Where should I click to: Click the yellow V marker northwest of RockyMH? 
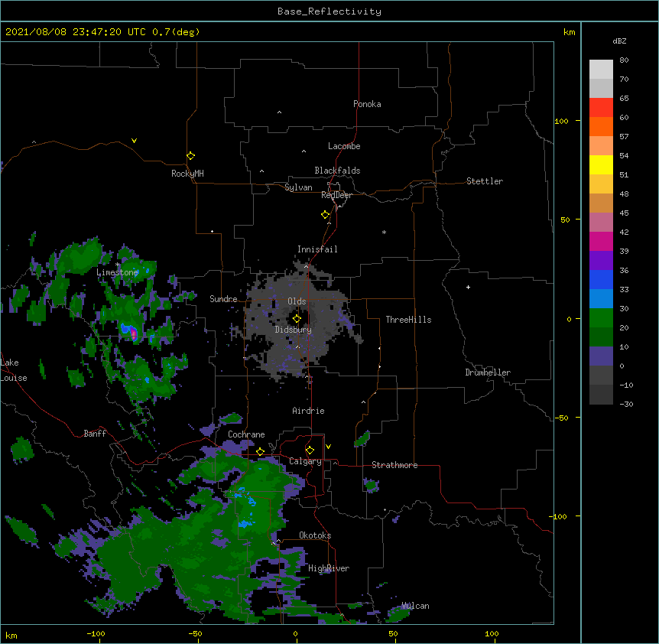pos(134,141)
